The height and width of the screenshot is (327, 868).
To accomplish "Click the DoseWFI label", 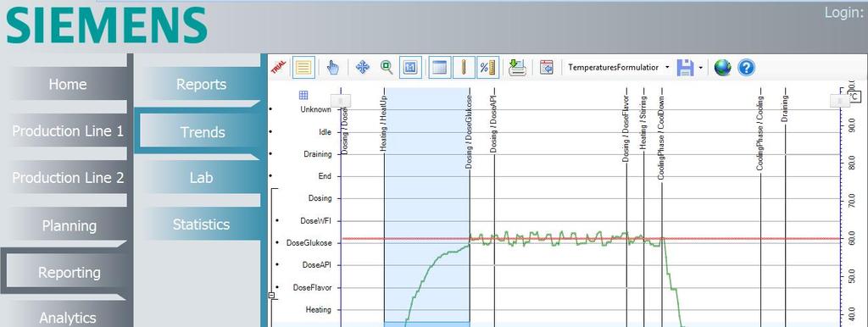I will click(x=315, y=220).
